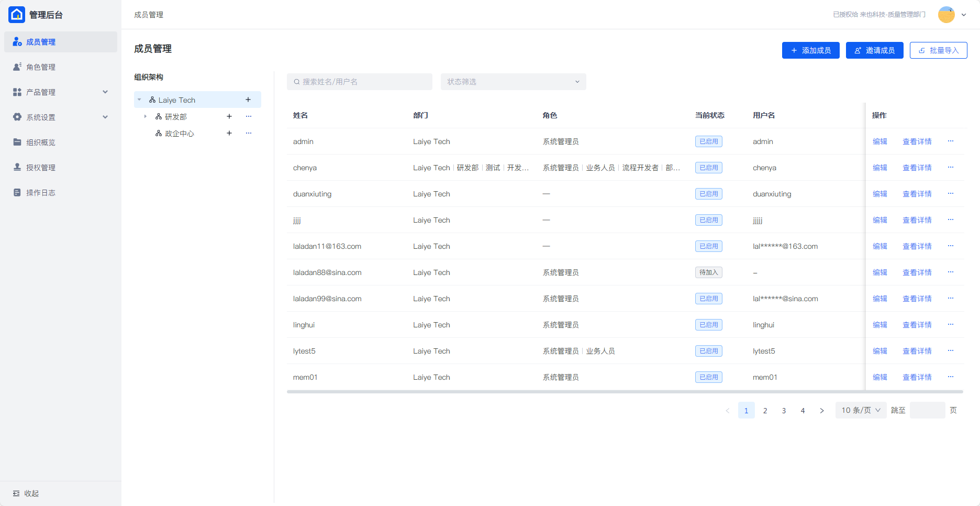Open more actions for the linghui row
Viewport: 980px width, 506px height.
click(x=951, y=324)
